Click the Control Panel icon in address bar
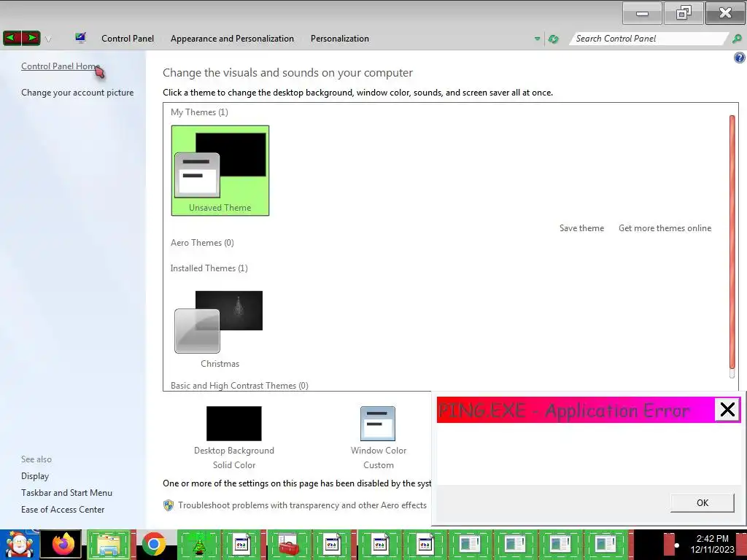Screen dimensions: 747x560 (80, 38)
